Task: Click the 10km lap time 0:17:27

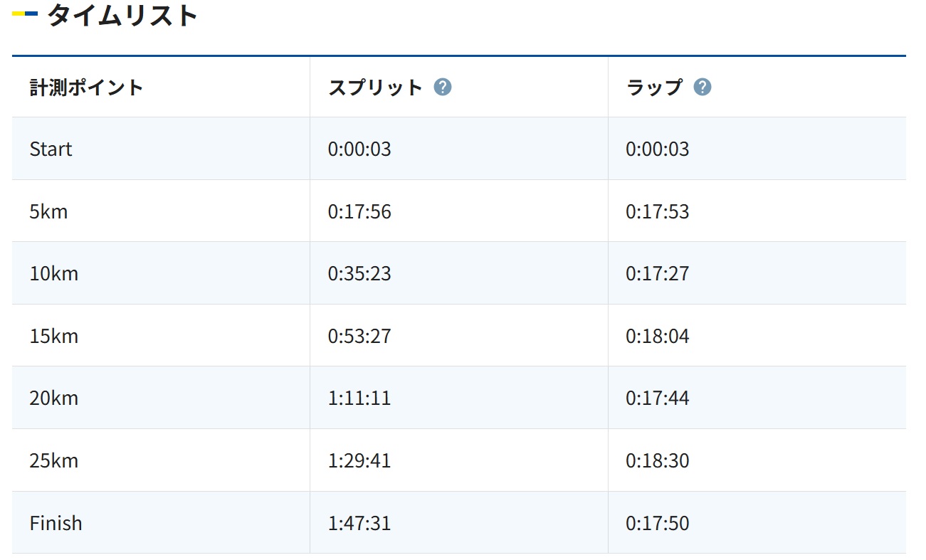Action: click(x=658, y=274)
